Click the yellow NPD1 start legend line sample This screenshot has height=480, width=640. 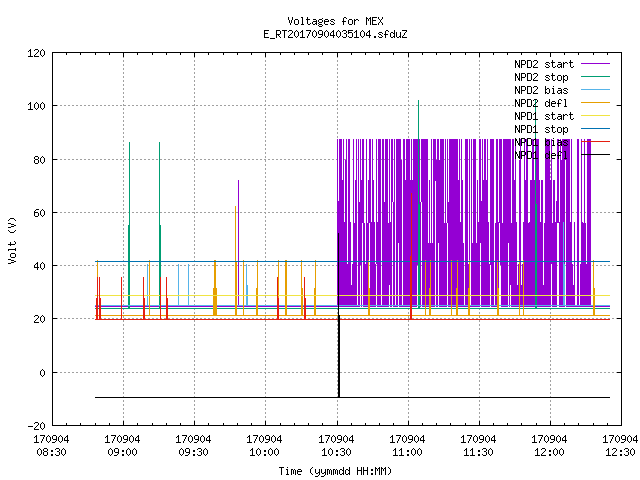pos(596,116)
